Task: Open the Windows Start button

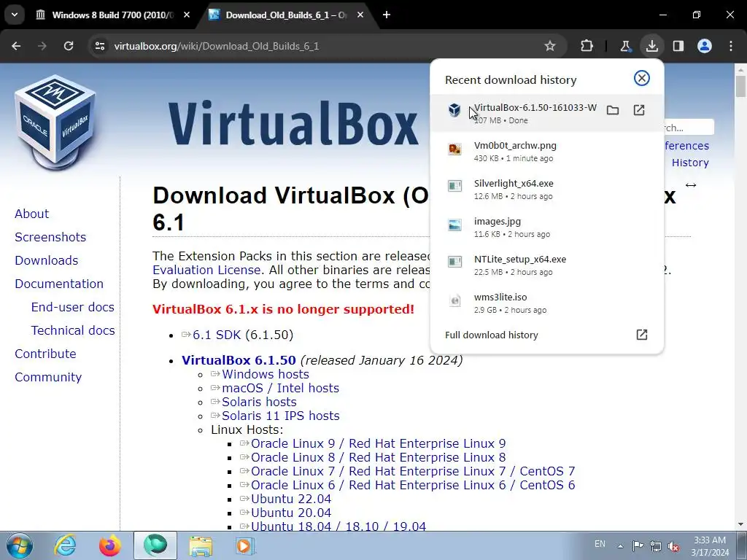Action: point(20,545)
